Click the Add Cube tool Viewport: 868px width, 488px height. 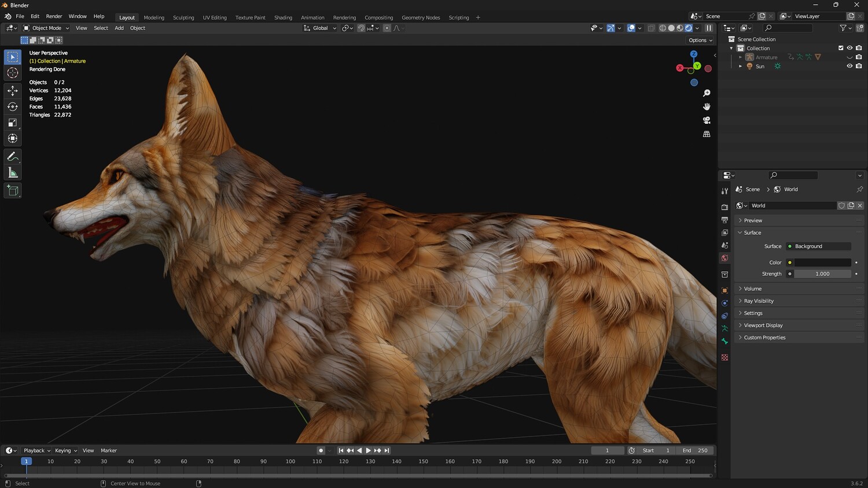coord(13,191)
